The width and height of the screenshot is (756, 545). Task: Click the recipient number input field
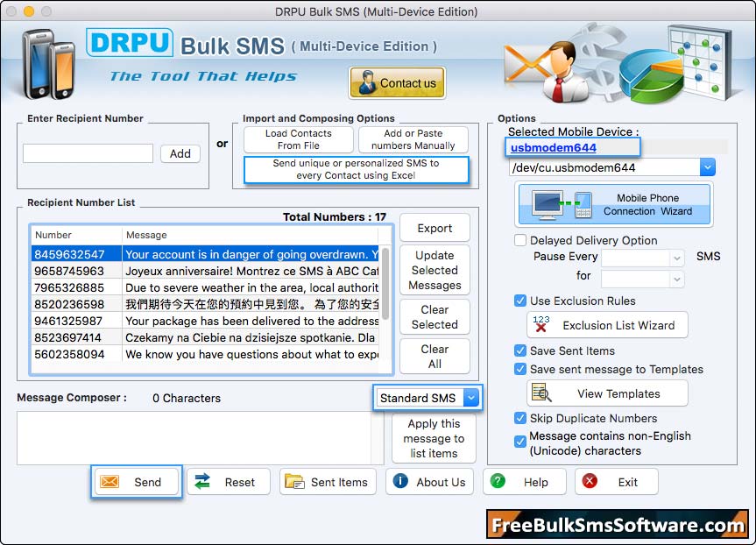pos(88,153)
